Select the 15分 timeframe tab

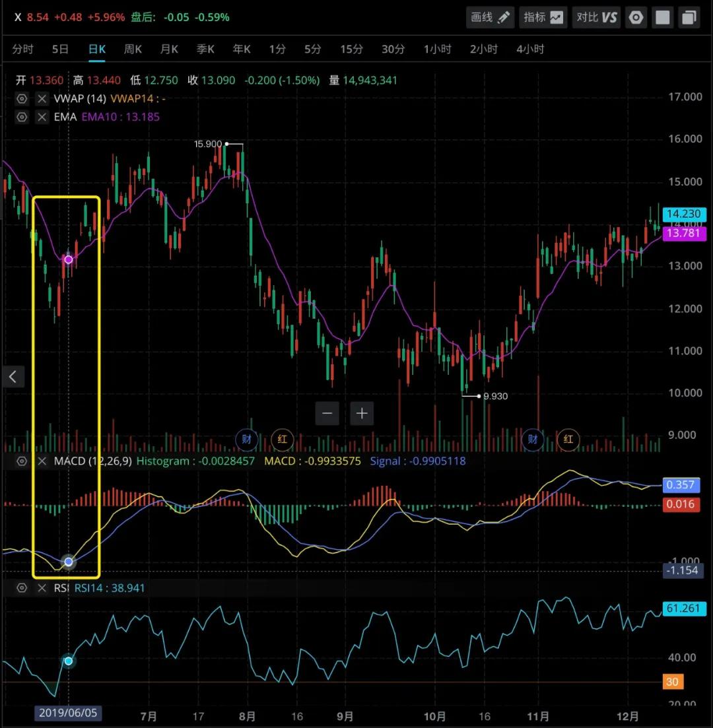351,49
